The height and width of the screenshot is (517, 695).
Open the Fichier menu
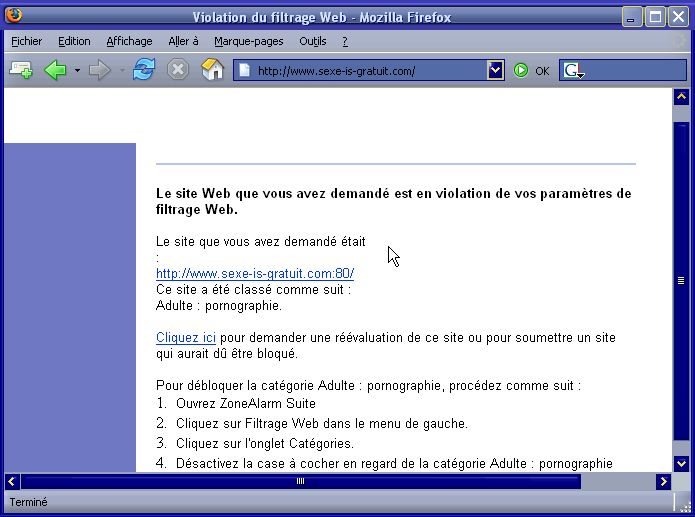click(27, 41)
